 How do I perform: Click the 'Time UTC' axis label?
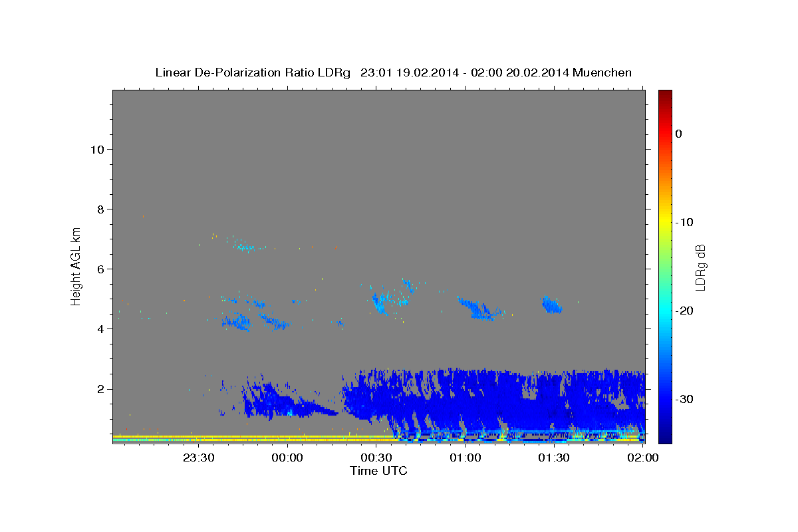click(378, 471)
